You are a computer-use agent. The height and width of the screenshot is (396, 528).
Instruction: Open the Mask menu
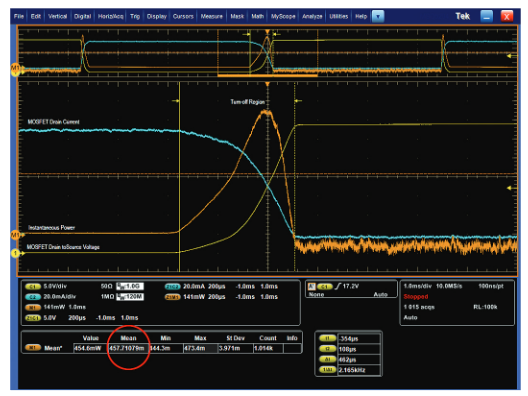tap(237, 16)
